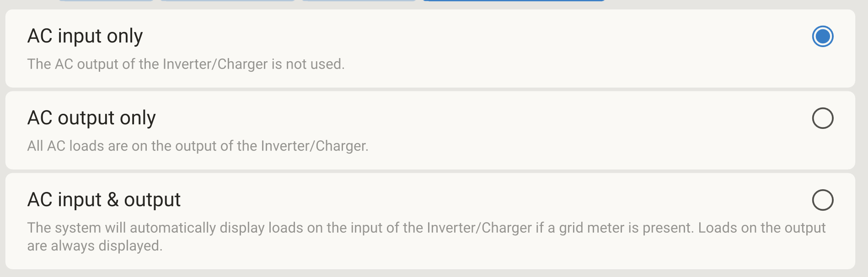The height and width of the screenshot is (277, 868).
Task: Click the 'are always displayed.' text line
Action: point(95,246)
